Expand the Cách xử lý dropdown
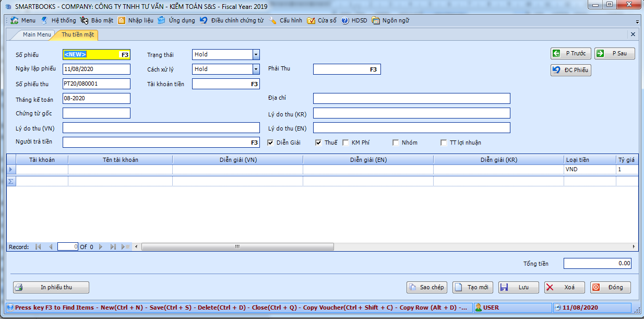644x319 pixels. point(256,69)
